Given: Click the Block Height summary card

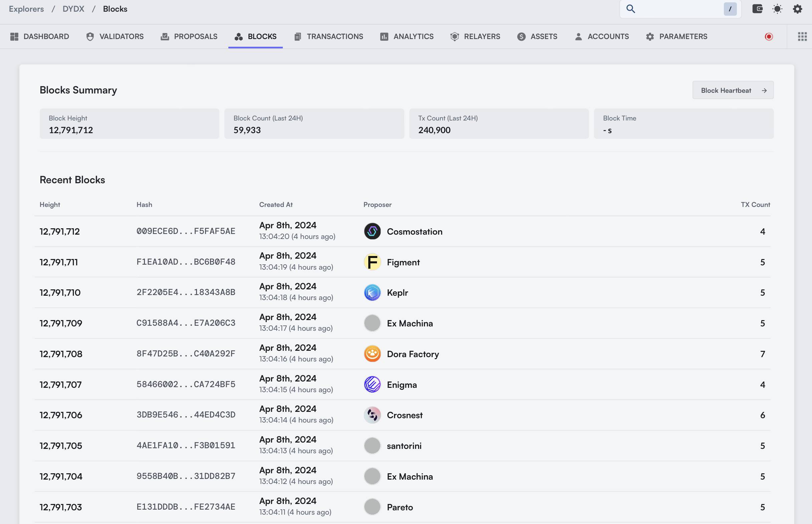Looking at the screenshot, I should pos(129,123).
